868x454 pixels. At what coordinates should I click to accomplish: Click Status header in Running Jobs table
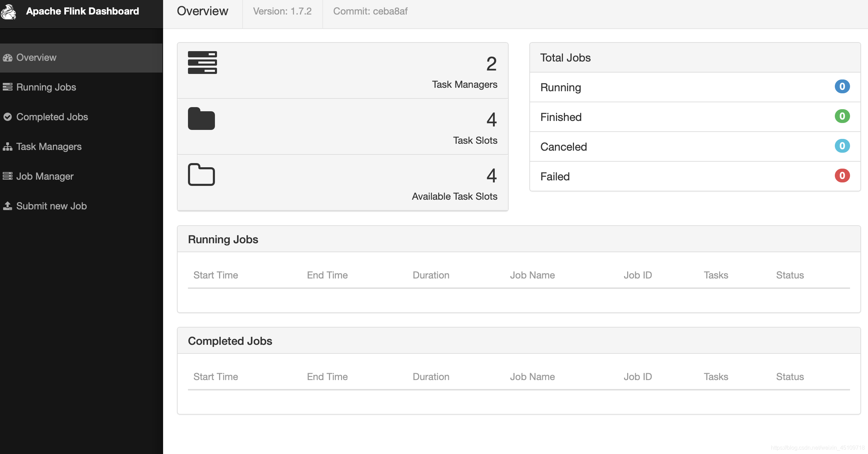[790, 275]
